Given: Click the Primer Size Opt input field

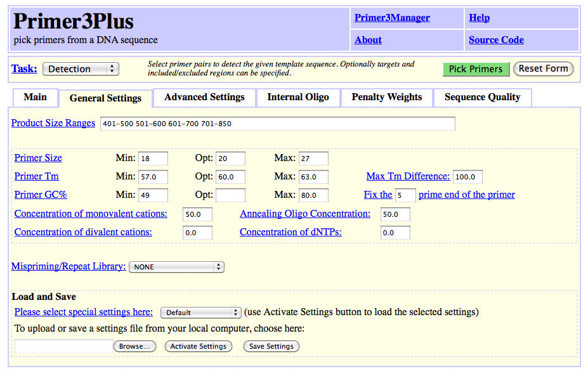Looking at the screenshot, I should point(230,159).
